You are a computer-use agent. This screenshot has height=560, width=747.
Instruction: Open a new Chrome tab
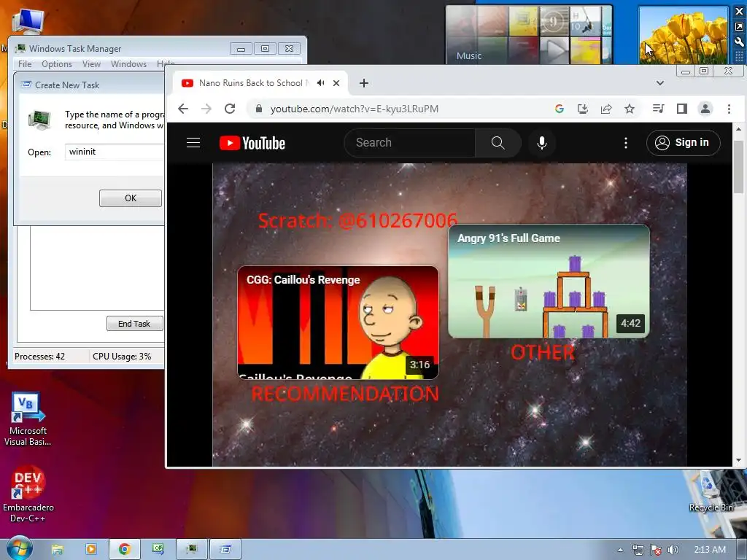364,83
